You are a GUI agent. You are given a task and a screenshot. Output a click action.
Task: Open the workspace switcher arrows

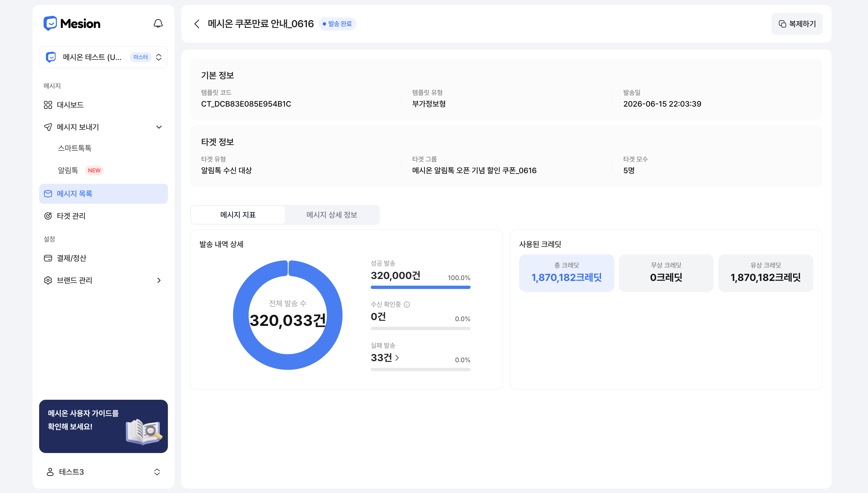[x=159, y=57]
